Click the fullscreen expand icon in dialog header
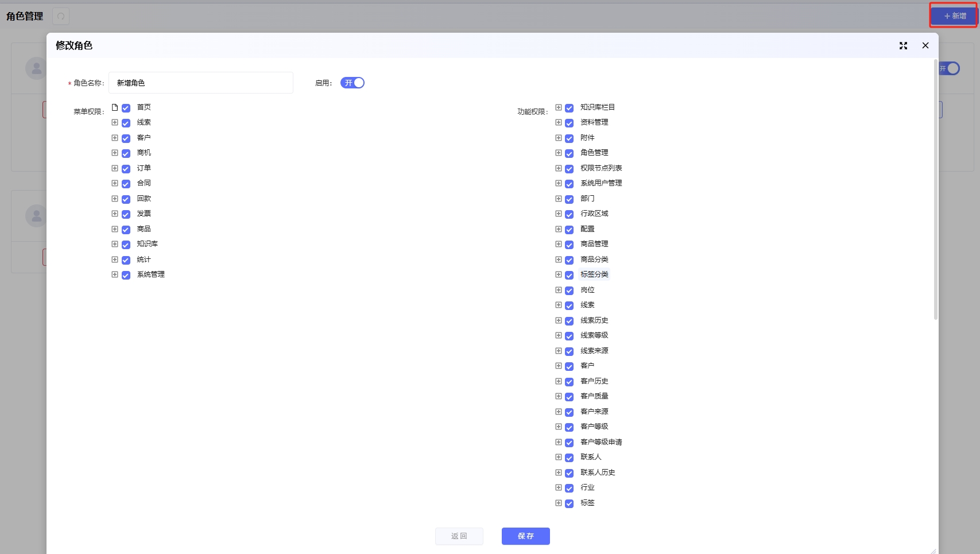980x554 pixels. (903, 46)
